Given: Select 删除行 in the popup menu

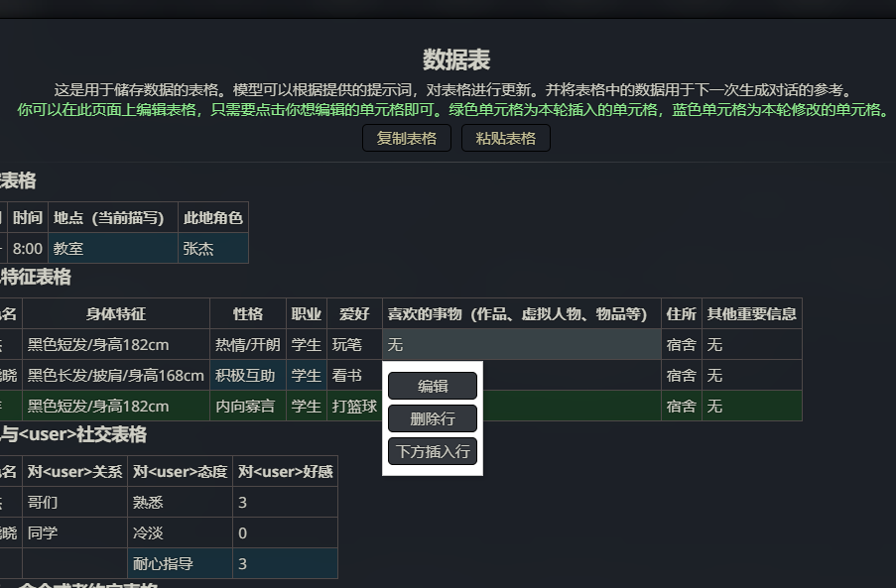Looking at the screenshot, I should [x=433, y=418].
